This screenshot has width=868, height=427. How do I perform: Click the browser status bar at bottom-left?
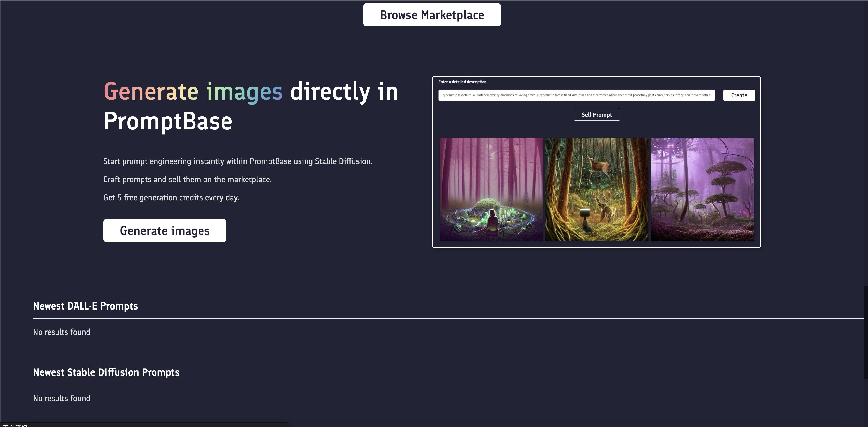(144, 425)
